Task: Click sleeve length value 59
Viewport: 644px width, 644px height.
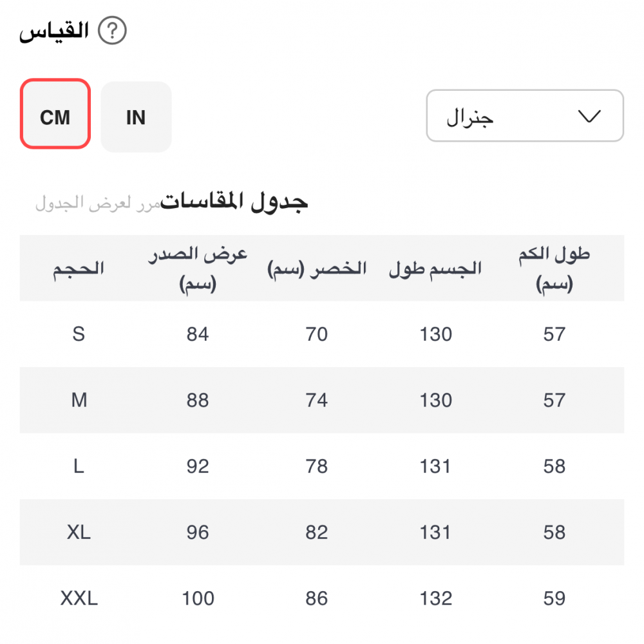Action: pyautogui.click(x=554, y=599)
